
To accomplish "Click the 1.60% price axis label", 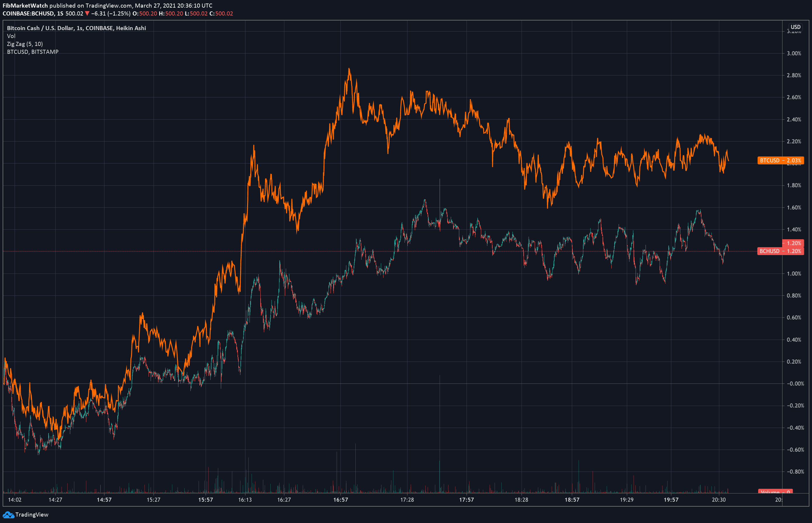I will (794, 207).
